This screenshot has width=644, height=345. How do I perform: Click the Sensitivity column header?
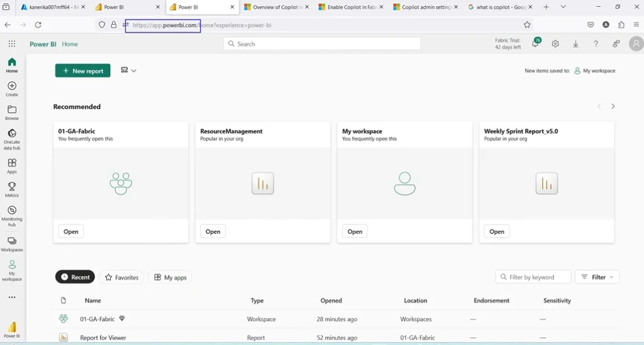(557, 300)
